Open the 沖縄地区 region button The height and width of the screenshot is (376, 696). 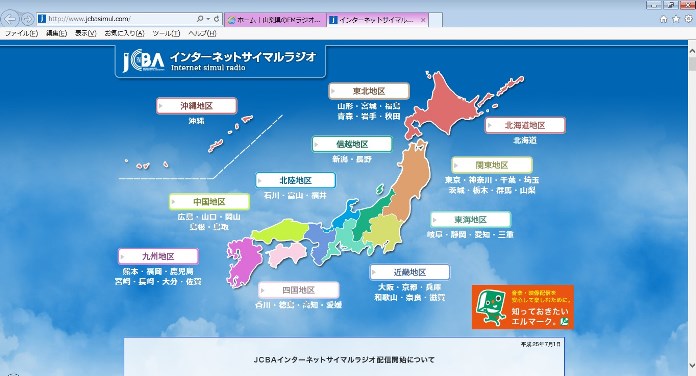197,106
